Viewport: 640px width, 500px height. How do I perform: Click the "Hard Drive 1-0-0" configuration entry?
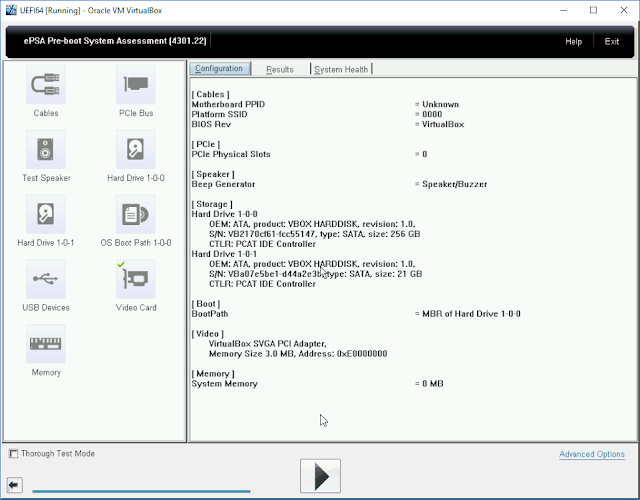click(224, 214)
